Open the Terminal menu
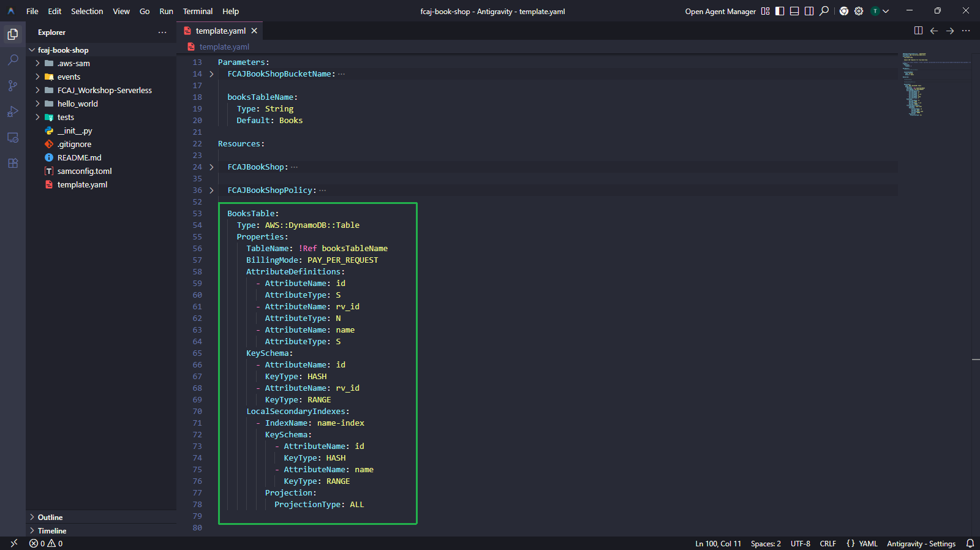This screenshot has height=550, width=980. click(x=198, y=11)
